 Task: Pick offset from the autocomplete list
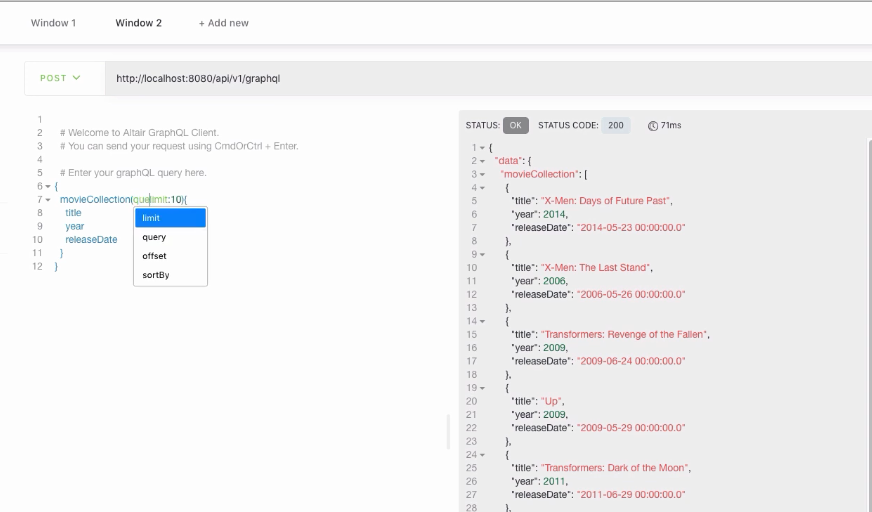(170, 256)
